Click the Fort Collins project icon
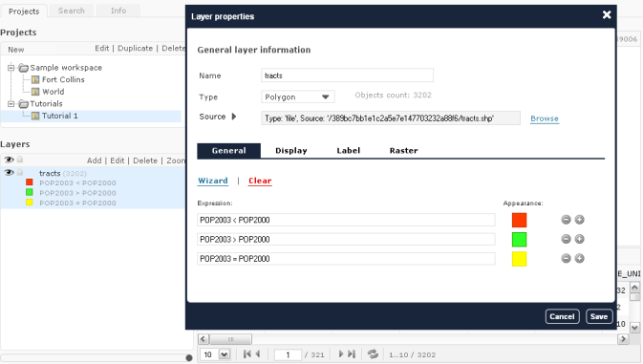Image resolution: width=643 pixels, height=364 pixels. [x=35, y=79]
